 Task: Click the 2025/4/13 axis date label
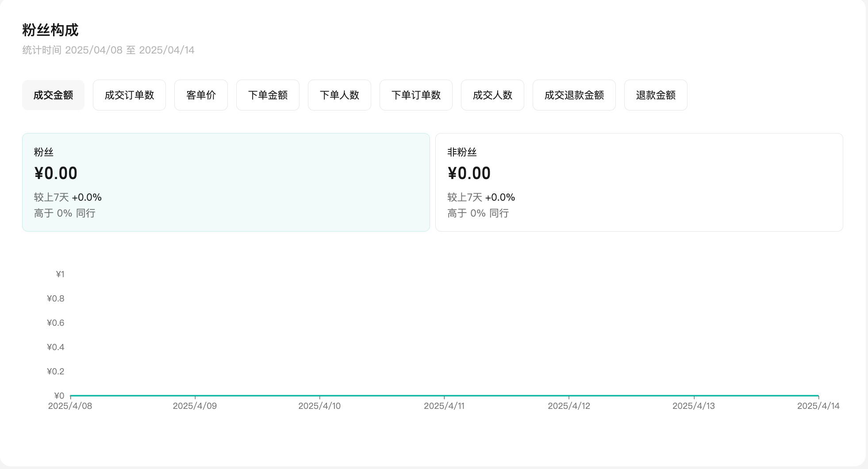(694, 406)
